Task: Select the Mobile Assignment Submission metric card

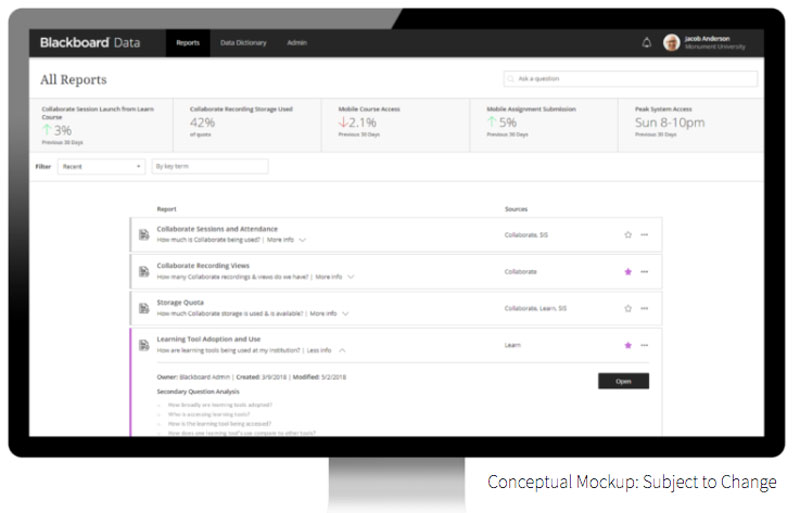Action: [x=544, y=126]
